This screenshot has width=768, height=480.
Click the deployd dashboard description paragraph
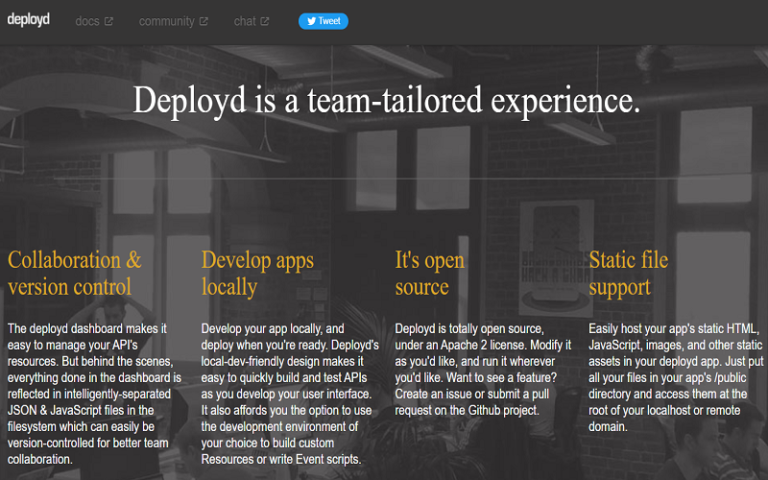tap(94, 393)
